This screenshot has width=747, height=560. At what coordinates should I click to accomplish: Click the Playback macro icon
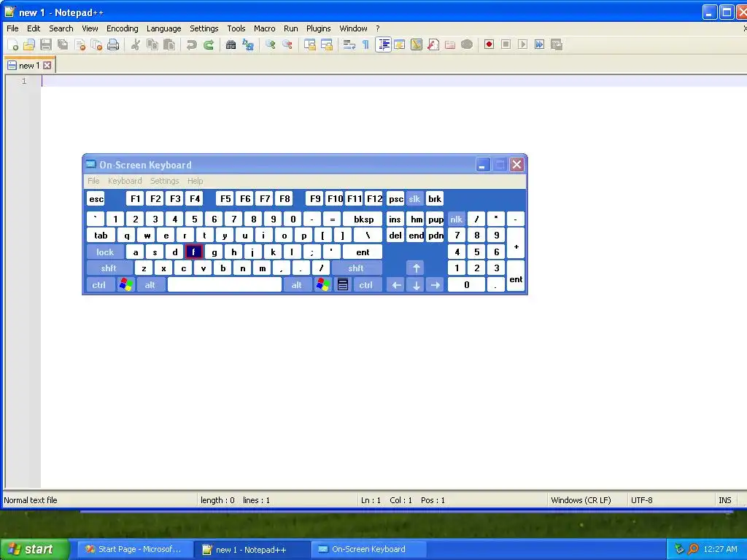pyautogui.click(x=522, y=44)
